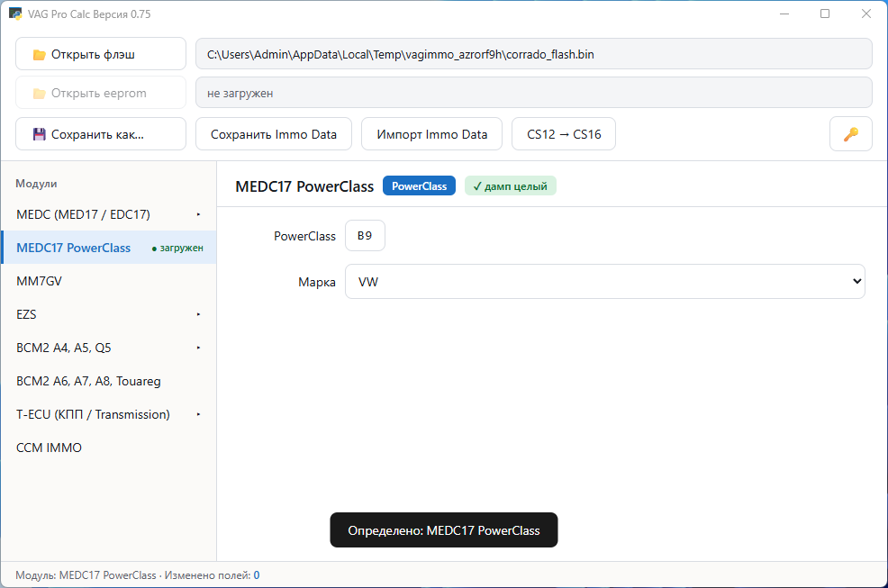
Task: Select the MEDC (MED17 / EDC17) module
Action: tap(109, 214)
